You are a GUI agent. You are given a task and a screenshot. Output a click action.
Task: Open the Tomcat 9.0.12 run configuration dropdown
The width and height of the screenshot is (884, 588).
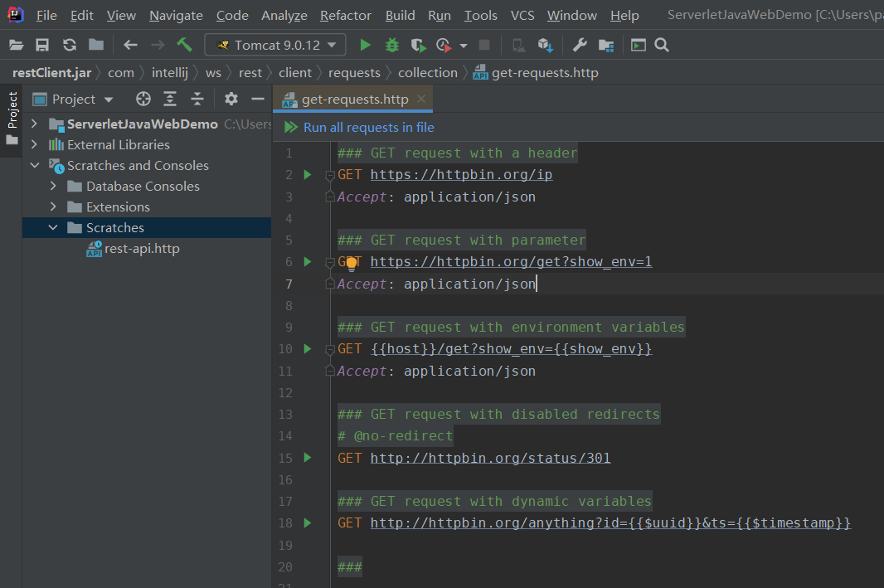275,45
